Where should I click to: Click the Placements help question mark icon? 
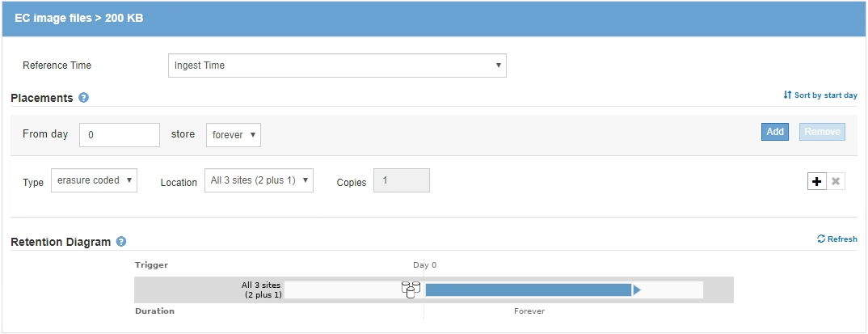pos(83,98)
